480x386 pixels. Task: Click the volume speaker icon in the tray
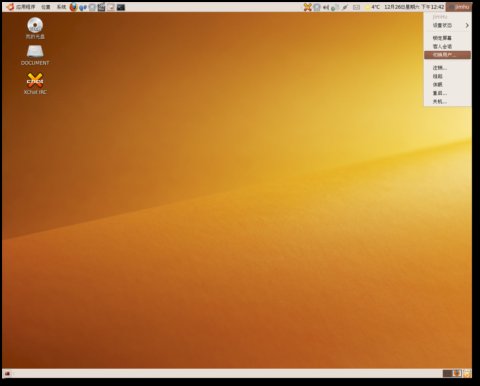point(326,7)
